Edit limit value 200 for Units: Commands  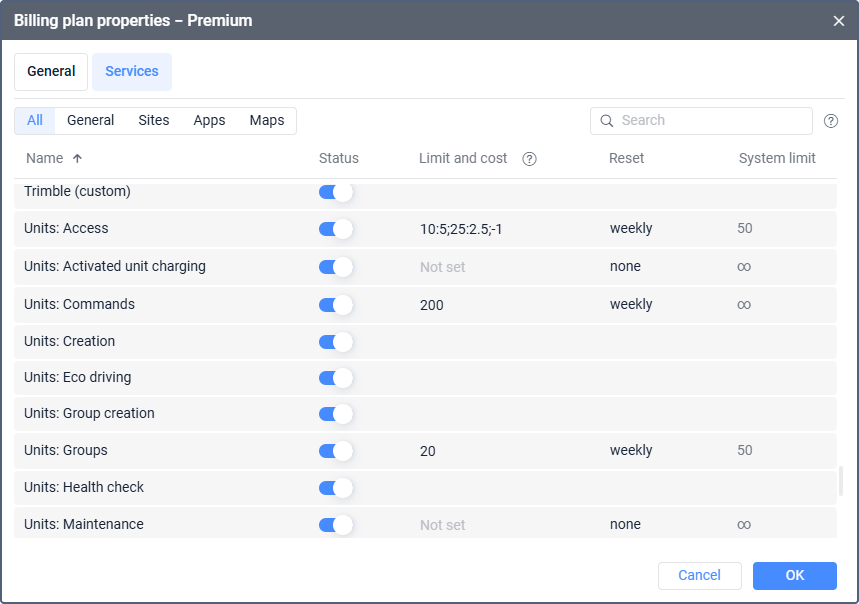tap(432, 305)
